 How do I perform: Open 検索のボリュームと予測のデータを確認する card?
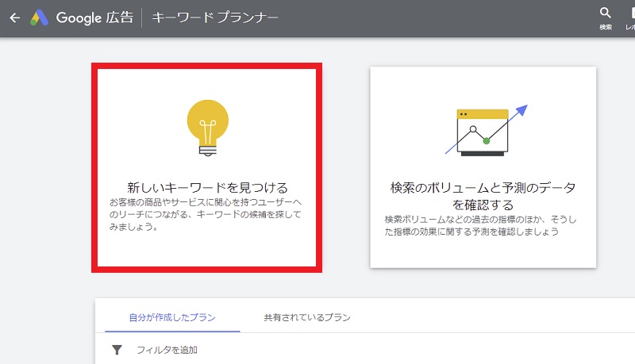coord(483,167)
